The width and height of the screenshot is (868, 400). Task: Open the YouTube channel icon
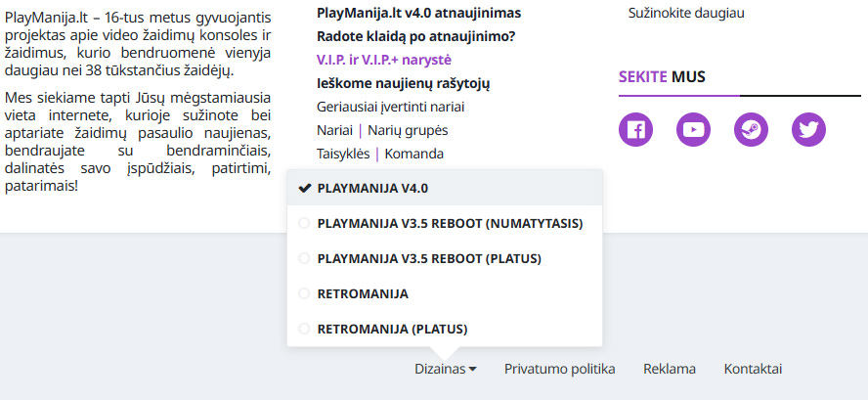point(693,130)
